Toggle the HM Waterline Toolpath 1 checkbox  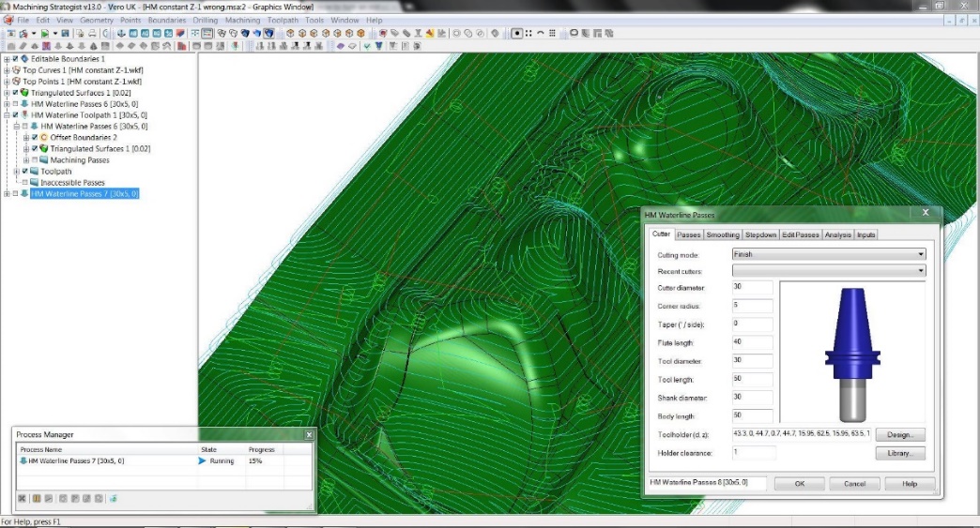16,114
